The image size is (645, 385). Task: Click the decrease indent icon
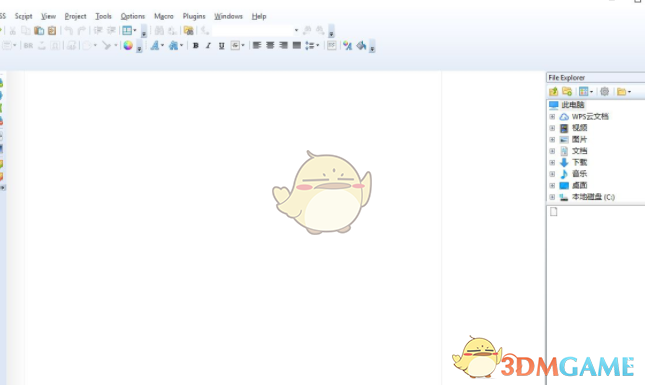tap(98, 30)
